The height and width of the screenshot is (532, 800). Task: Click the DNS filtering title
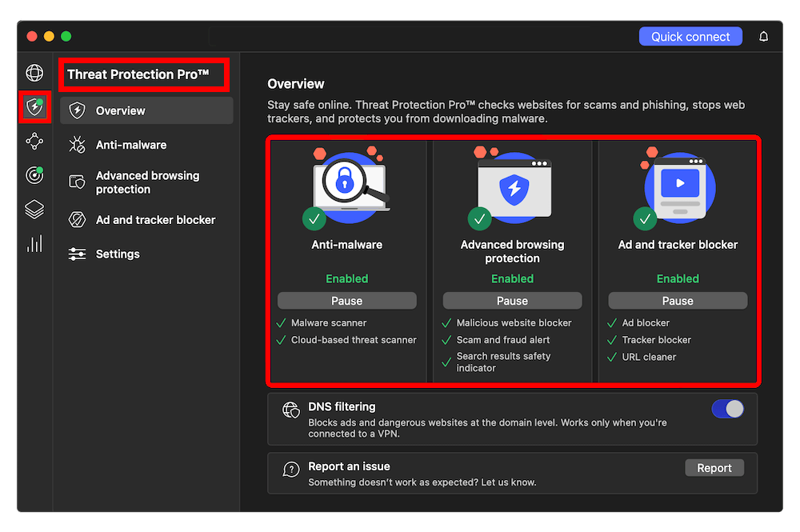342,407
